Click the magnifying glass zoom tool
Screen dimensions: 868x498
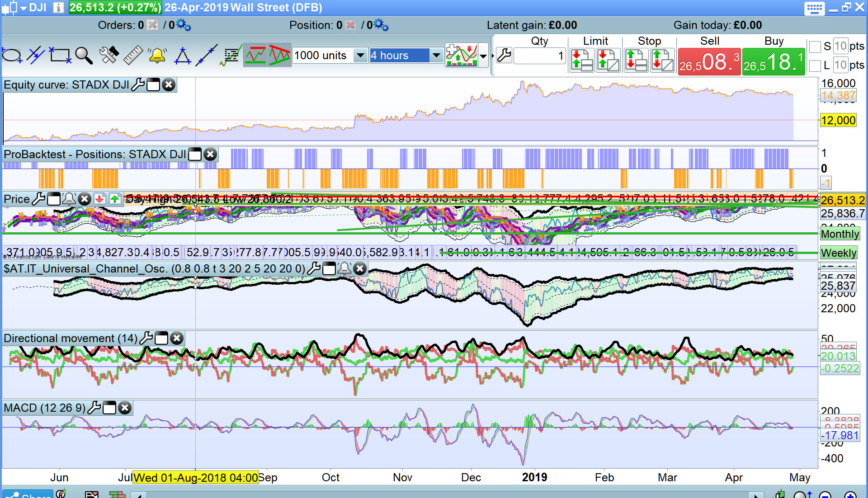pos(84,56)
